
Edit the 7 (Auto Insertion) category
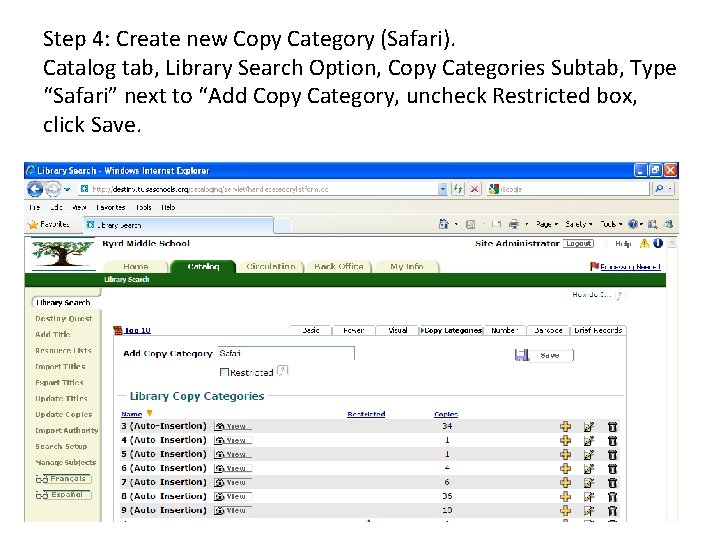pos(589,483)
